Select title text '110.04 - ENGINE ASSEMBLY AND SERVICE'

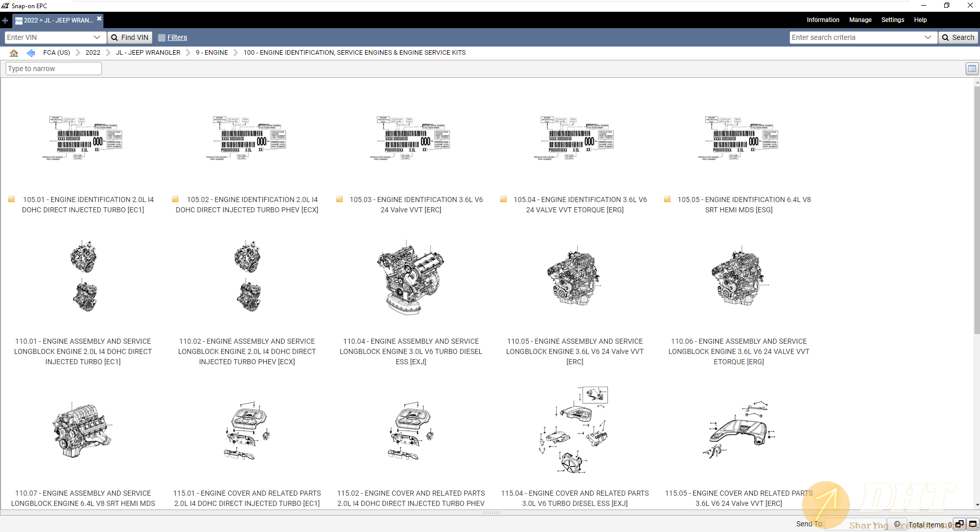(x=411, y=341)
